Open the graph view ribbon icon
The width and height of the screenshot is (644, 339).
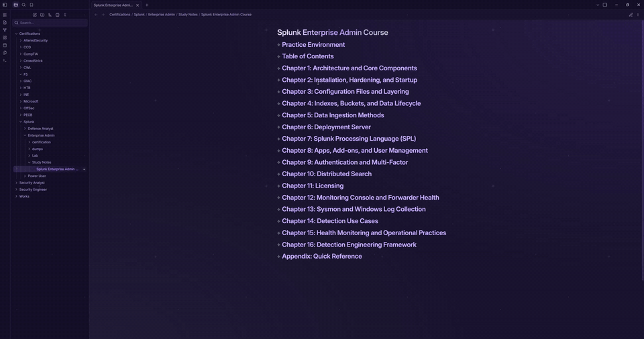click(x=5, y=30)
